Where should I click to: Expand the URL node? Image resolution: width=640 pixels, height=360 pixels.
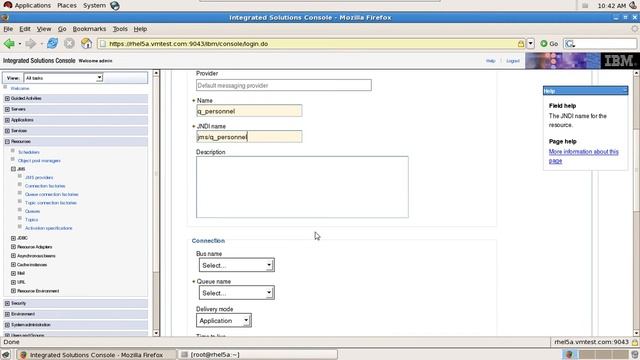pos(13,282)
